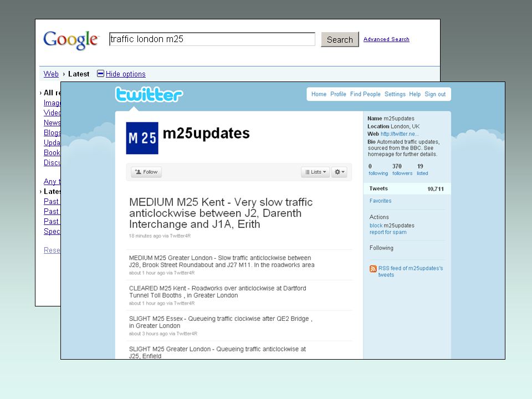This screenshot has height=399, width=532.
Task: Open Settings in Twitter nav bar
Action: (x=395, y=94)
